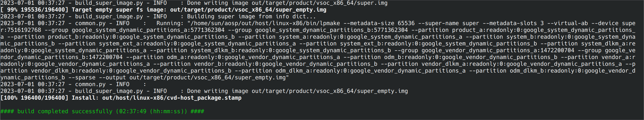This screenshot has width=644, height=120.
Task: Click the --metadata-size 65536 argument
Action: coord(379,23)
